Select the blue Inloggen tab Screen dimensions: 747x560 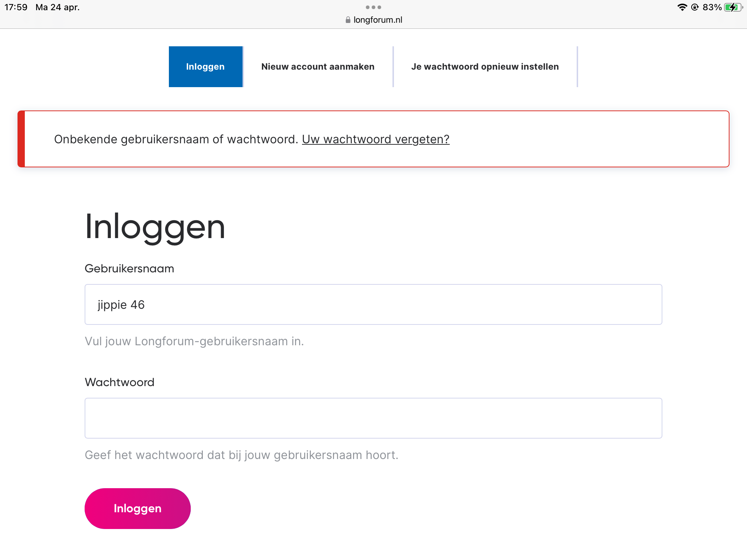205,67
